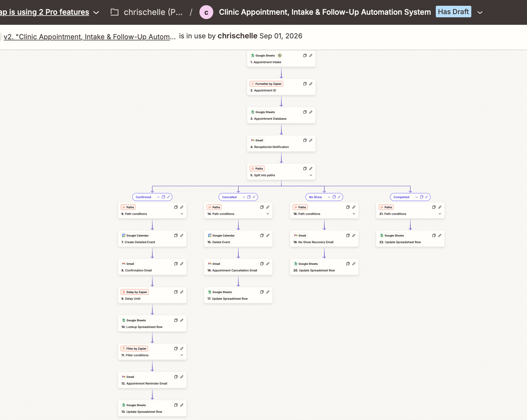Edit step 20 Update Spreadsheet Row
This screenshot has width=527, height=420.
354,264
